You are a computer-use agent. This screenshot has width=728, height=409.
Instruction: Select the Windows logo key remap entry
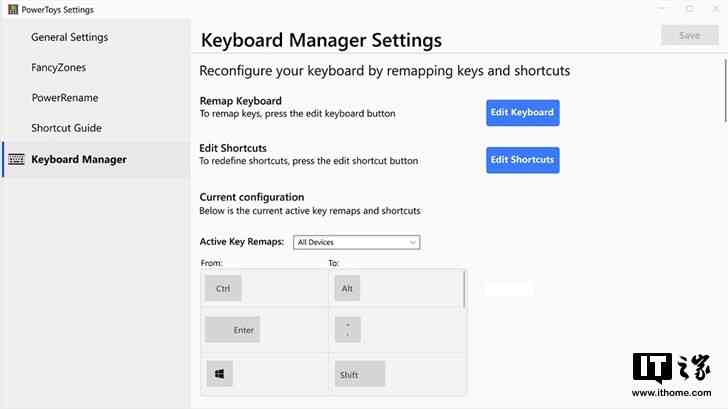click(x=219, y=374)
